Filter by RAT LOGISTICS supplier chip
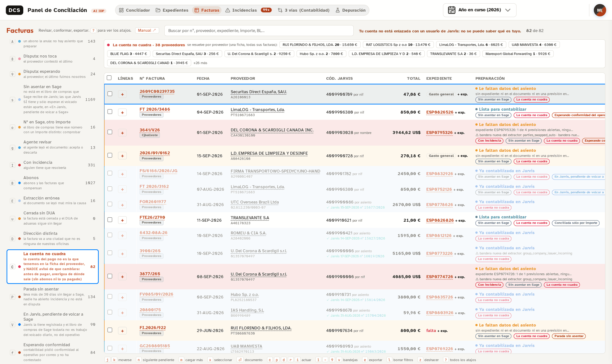This screenshot has height=364, width=612. point(398,45)
